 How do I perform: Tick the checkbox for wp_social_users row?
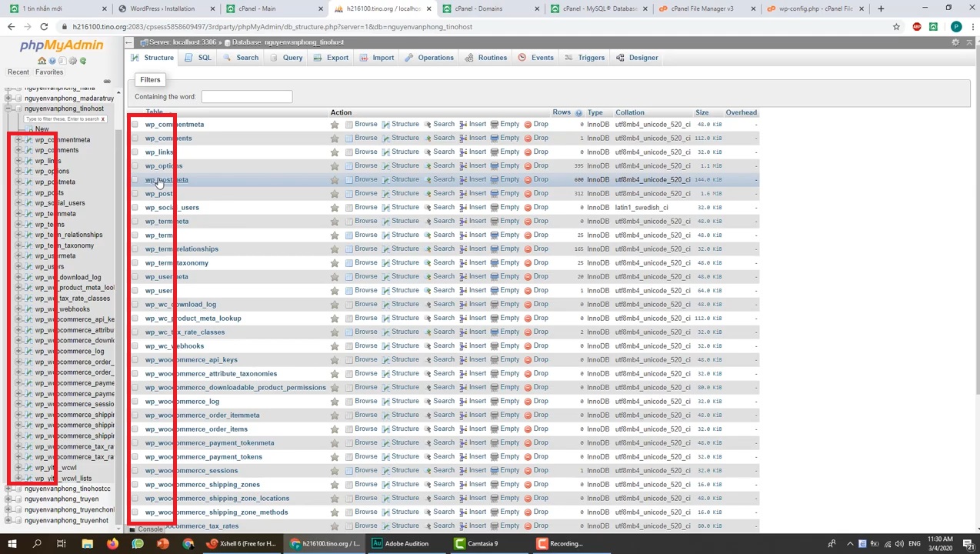tap(135, 208)
